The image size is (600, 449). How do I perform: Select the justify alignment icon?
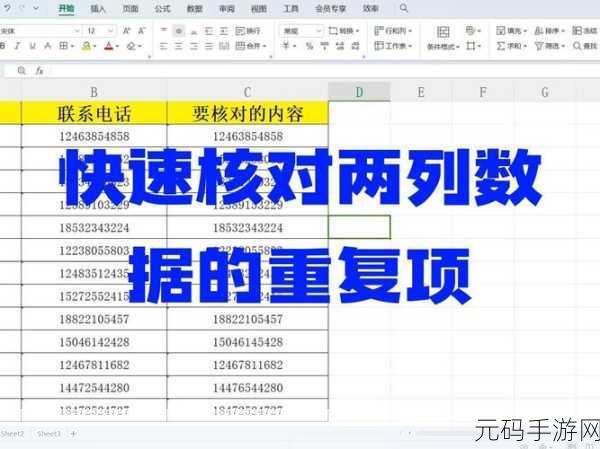tap(209, 46)
